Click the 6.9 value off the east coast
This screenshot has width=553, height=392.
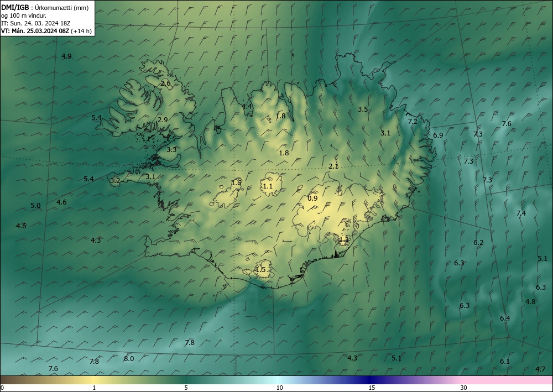(x=438, y=135)
